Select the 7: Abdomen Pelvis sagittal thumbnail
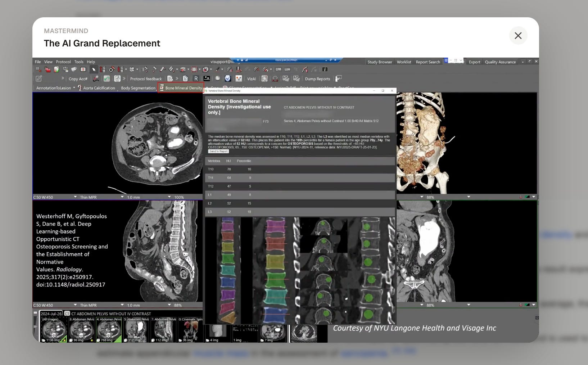588x365 pixels. pos(164,329)
